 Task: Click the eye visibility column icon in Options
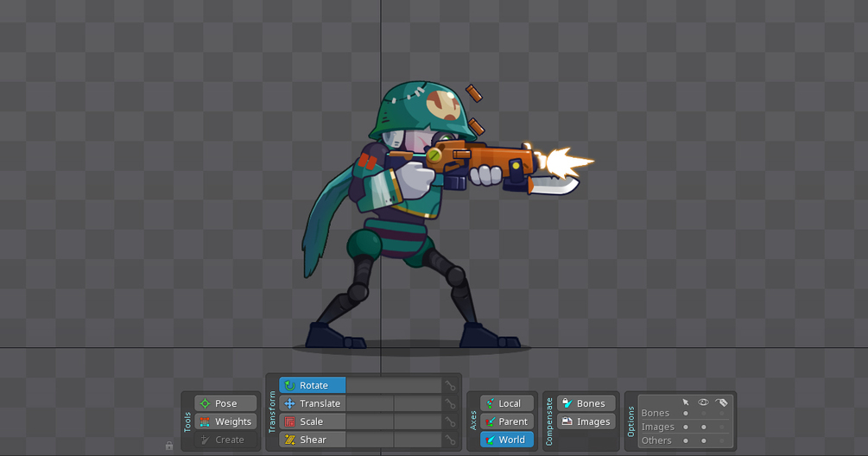(704, 402)
